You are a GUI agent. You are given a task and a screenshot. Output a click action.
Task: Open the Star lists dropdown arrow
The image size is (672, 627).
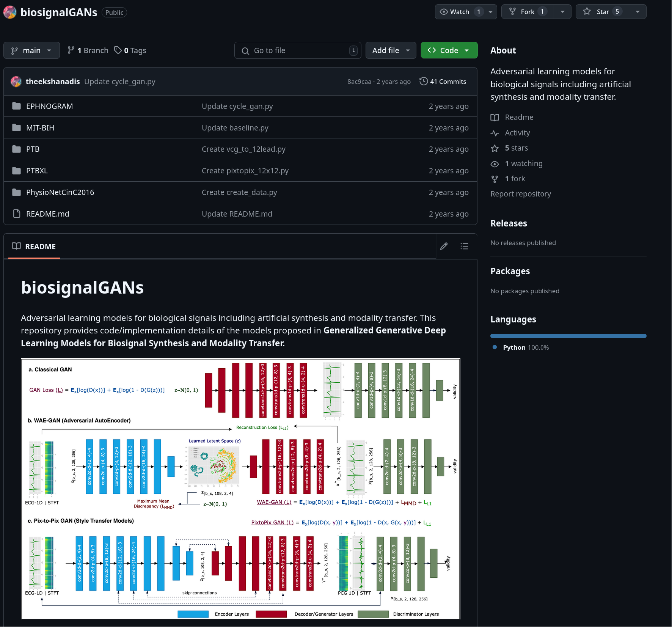pos(637,12)
